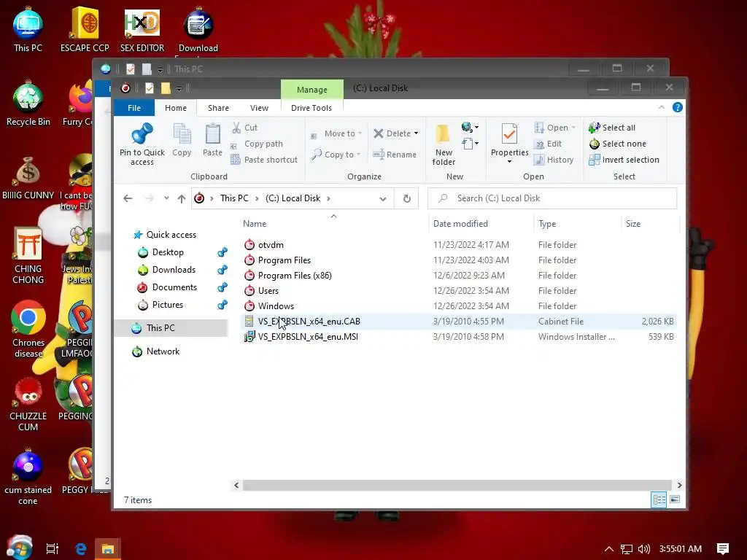Click This PC in the address breadcrumb
Image resolution: width=747 pixels, height=560 pixels.
(234, 198)
